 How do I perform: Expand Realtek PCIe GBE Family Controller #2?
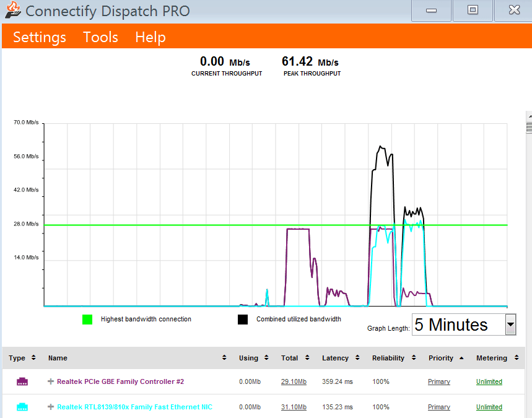tap(51, 381)
